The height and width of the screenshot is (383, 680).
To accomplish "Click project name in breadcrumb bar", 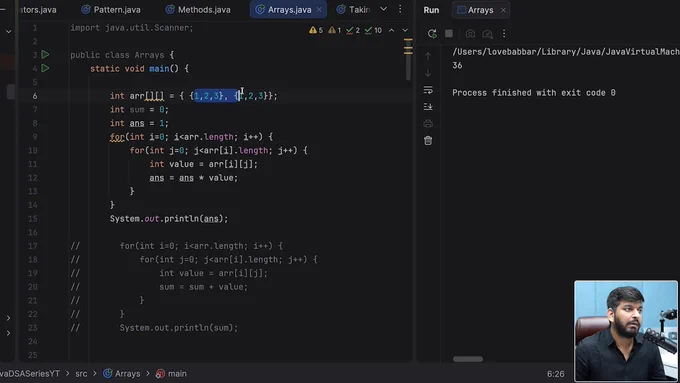I will pyautogui.click(x=30, y=373).
